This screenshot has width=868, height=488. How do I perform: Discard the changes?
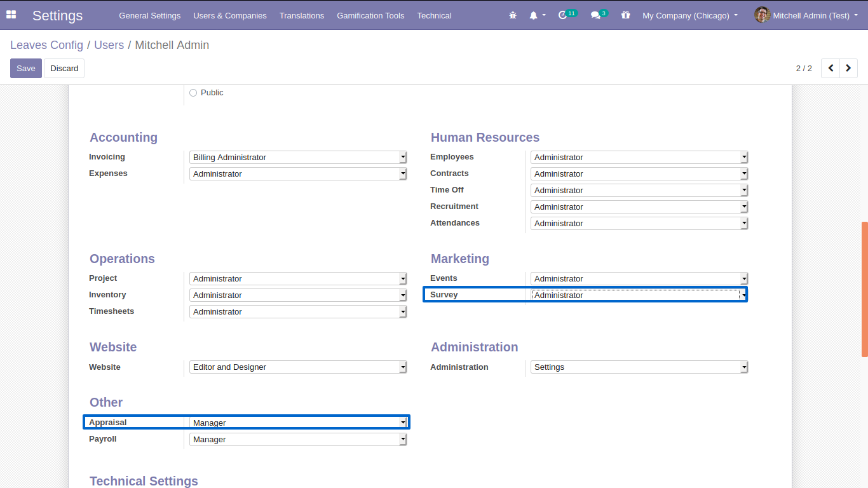click(64, 68)
